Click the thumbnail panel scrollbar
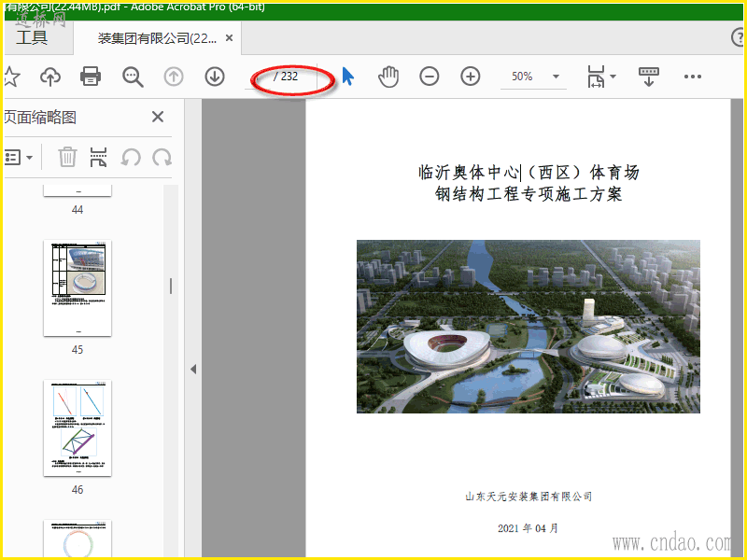 coord(171,286)
